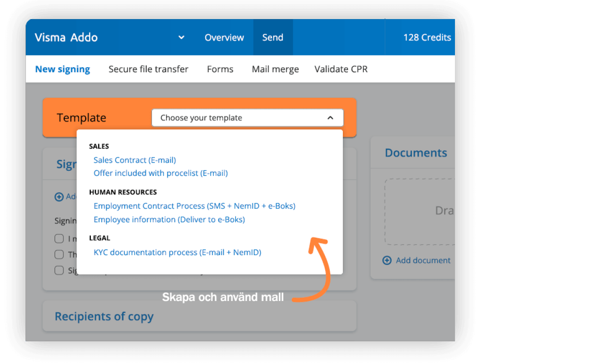The height and width of the screenshot is (364, 593).
Task: Select the New signing sub-tab
Action: [x=63, y=69]
